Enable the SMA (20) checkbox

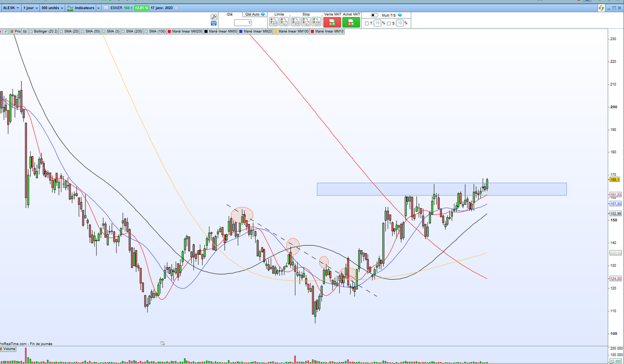[61, 31]
